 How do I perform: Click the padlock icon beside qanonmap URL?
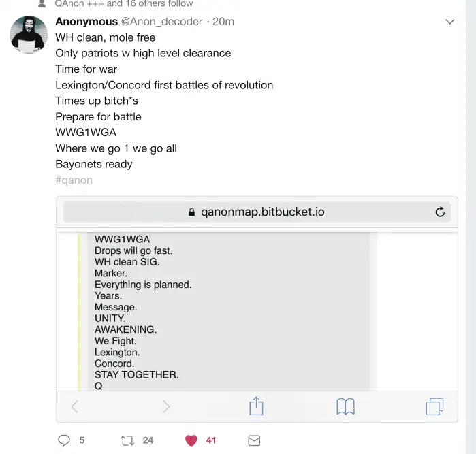click(192, 212)
